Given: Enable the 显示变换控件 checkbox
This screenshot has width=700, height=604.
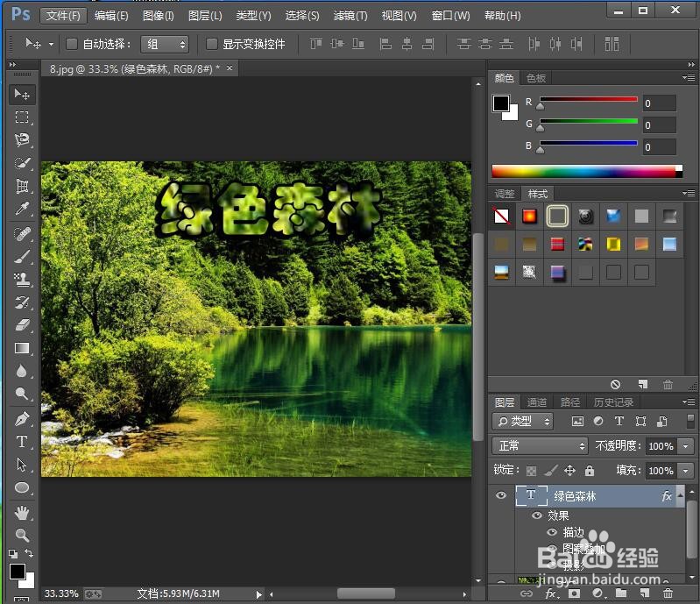Looking at the screenshot, I should click(x=212, y=44).
